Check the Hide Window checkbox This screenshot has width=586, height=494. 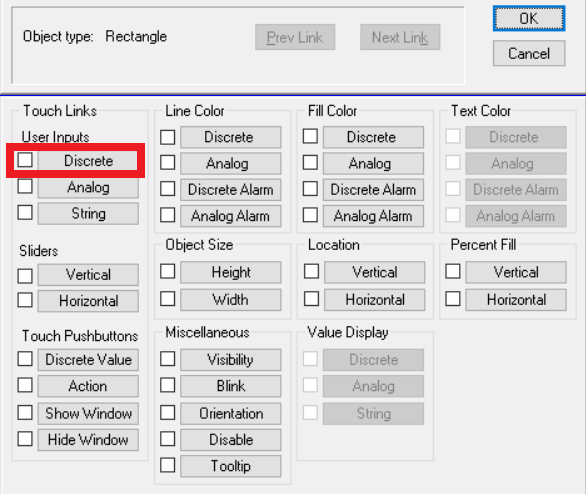[x=25, y=439]
